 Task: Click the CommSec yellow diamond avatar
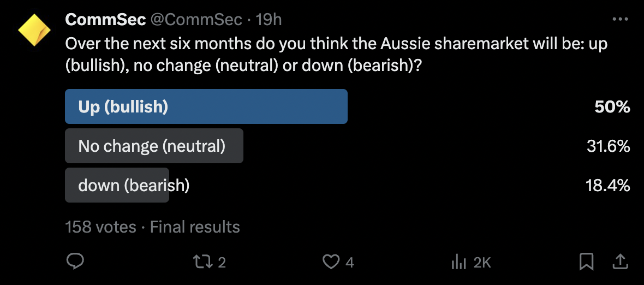tap(34, 31)
